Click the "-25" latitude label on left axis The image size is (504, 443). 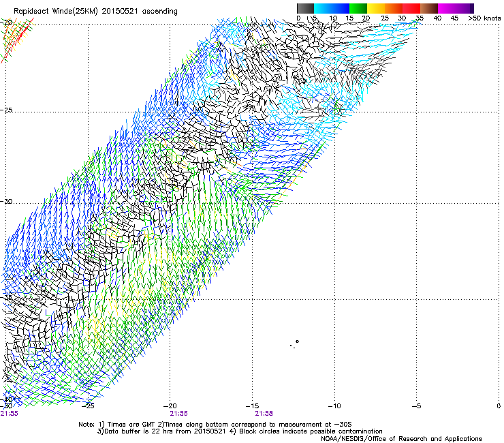(6, 110)
